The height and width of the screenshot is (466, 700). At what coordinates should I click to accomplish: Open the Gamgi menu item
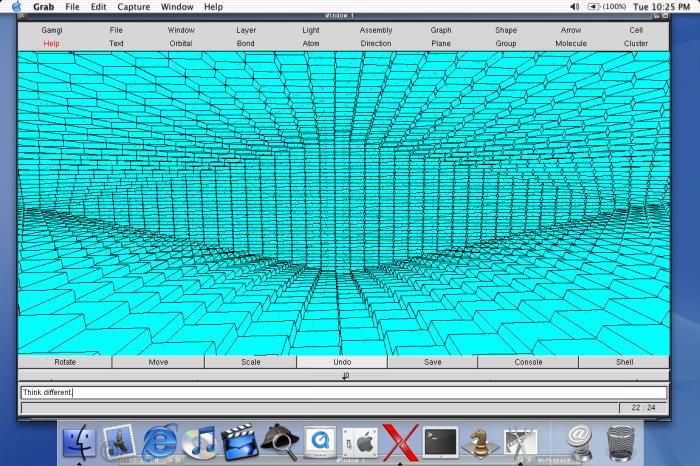click(52, 30)
